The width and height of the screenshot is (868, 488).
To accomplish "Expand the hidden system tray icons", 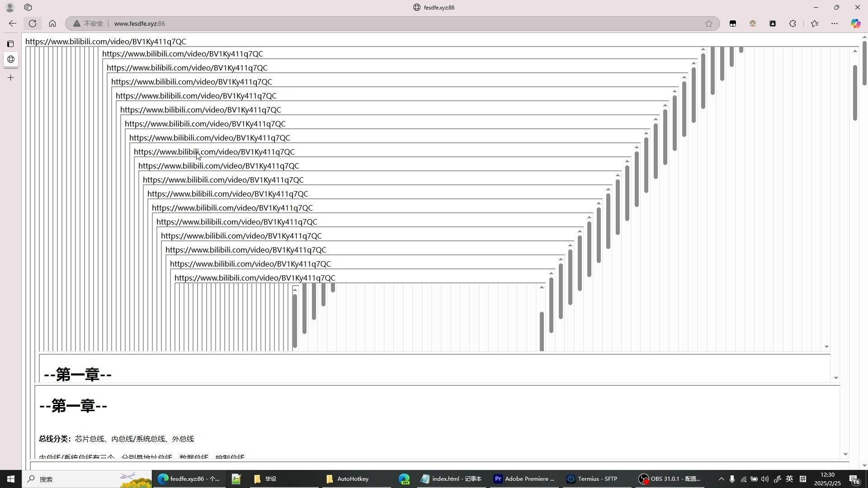I will 721,479.
